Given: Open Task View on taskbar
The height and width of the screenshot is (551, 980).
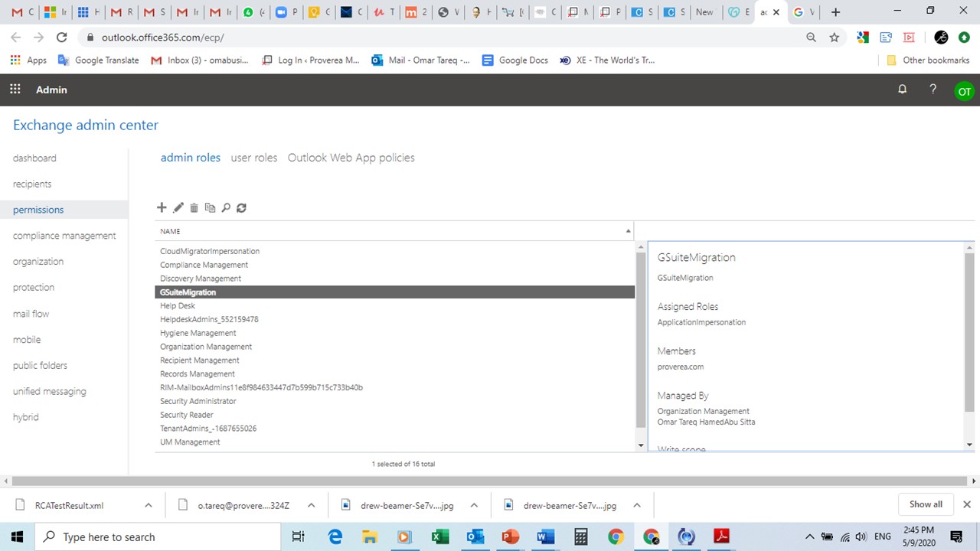Looking at the screenshot, I should pos(299,536).
